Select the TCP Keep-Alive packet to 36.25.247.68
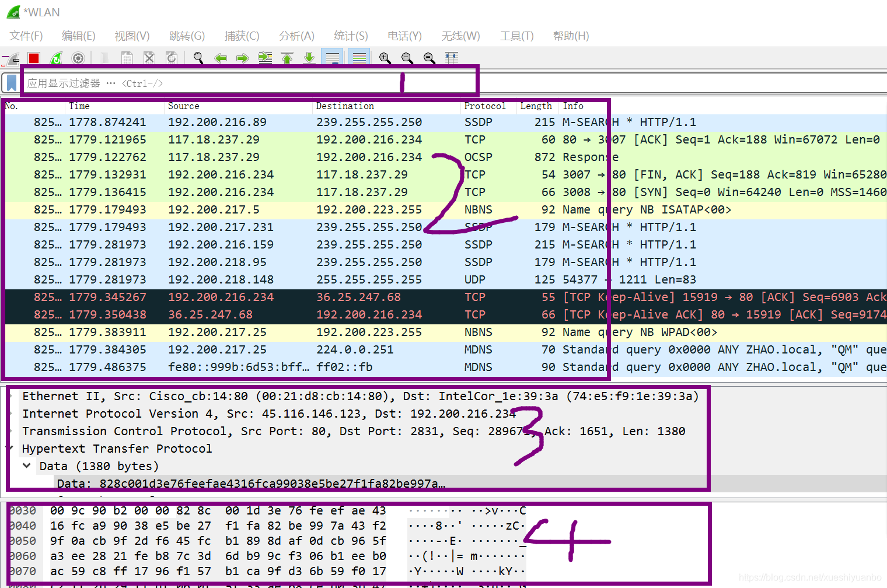 443,297
